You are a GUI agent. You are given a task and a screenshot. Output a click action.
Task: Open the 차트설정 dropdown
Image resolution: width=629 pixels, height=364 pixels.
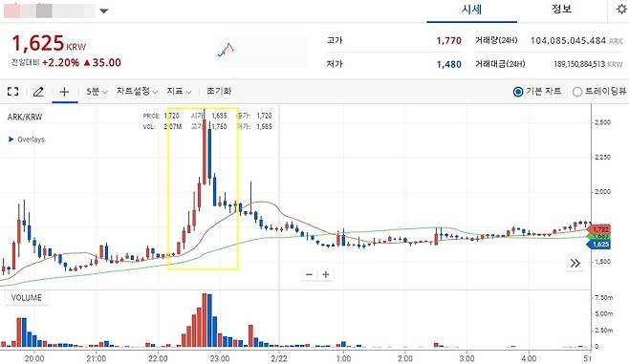pos(137,92)
